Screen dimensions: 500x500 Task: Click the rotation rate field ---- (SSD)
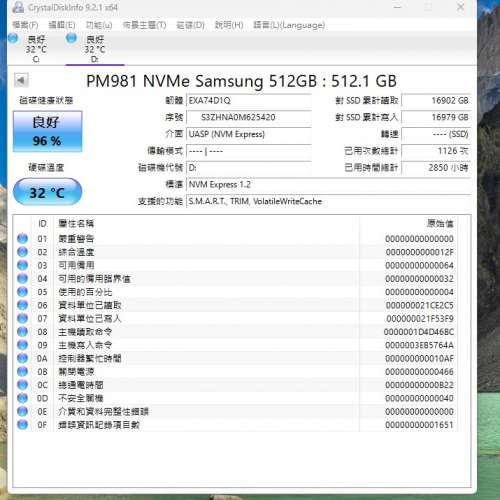[436, 134]
